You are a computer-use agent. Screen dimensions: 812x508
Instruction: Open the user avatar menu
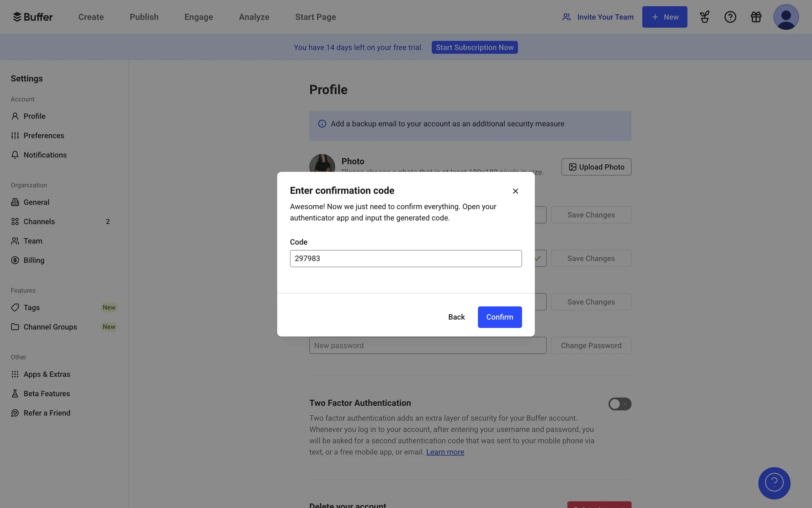pos(785,17)
